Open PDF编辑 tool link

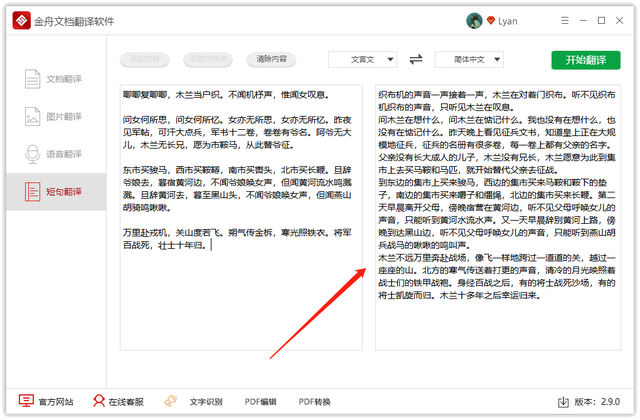point(260,402)
